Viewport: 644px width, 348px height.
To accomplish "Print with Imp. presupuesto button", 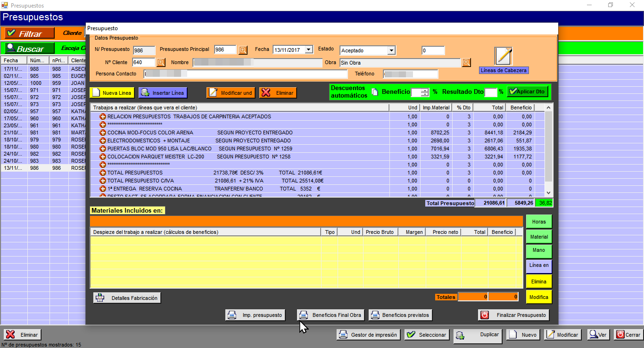I will [x=255, y=315].
